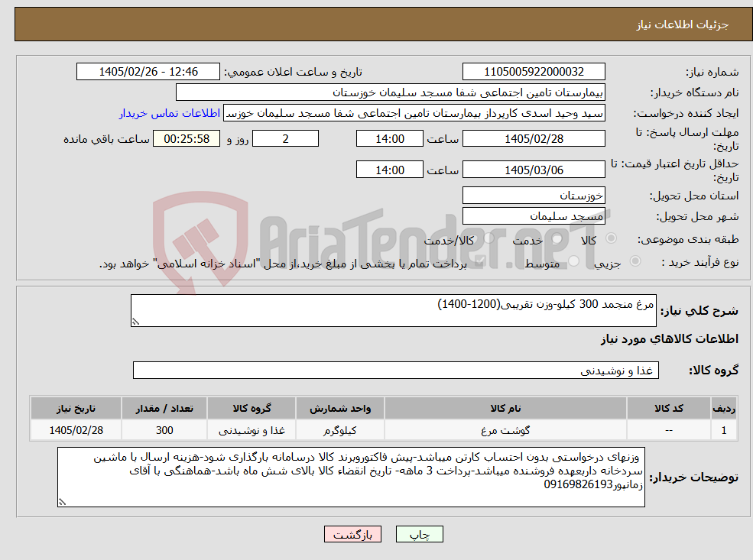
Task: Click the buyer organization name field
Action: (391, 92)
